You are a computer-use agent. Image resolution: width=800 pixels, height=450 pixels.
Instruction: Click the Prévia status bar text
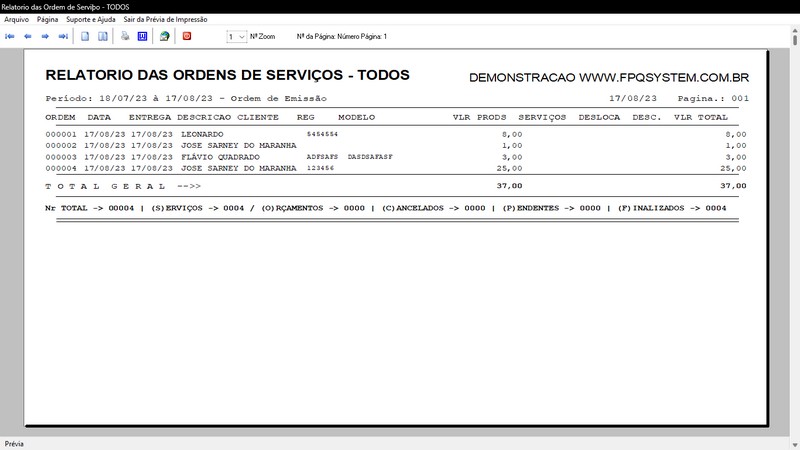pos(14,444)
